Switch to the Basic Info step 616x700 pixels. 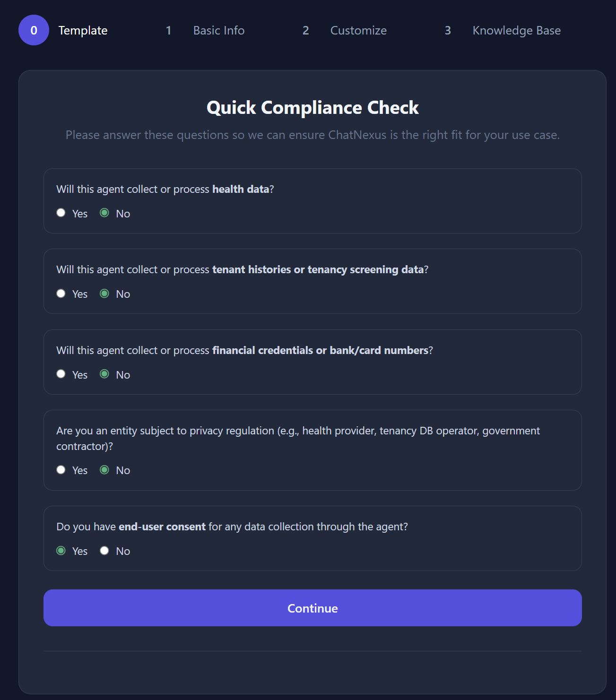pos(218,30)
